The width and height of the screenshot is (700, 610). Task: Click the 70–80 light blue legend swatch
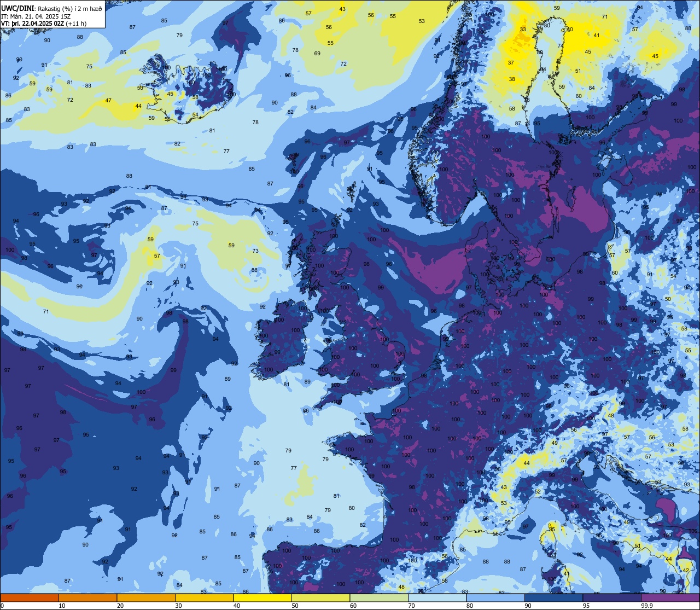[437, 597]
